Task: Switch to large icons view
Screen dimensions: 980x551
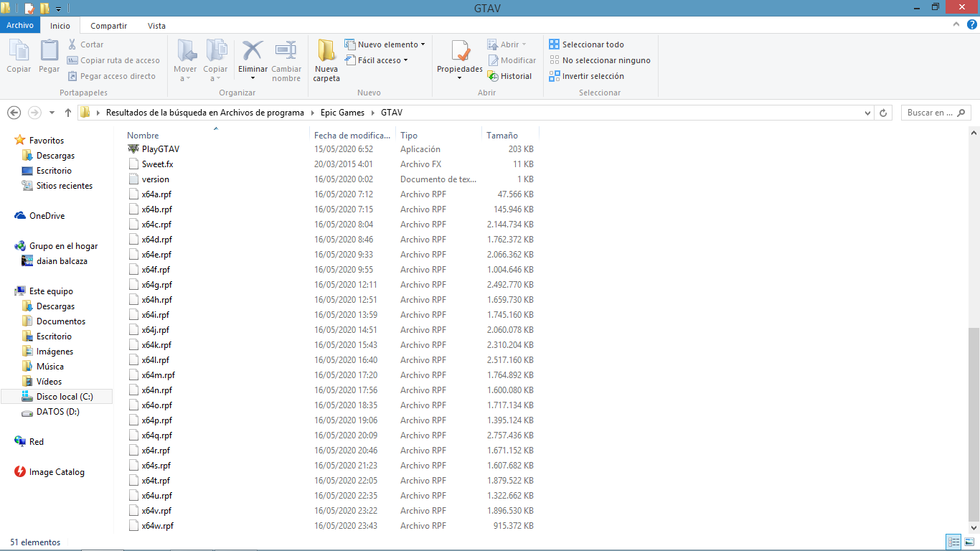Action: point(969,542)
